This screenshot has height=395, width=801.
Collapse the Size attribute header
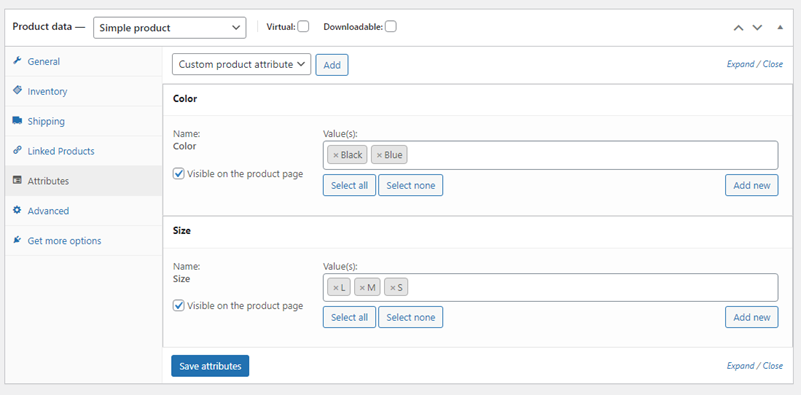point(477,231)
